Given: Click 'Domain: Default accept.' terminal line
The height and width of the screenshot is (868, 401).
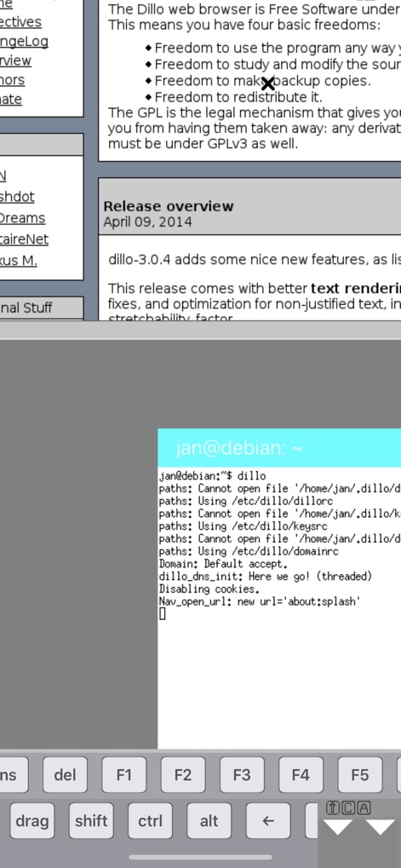Looking at the screenshot, I should coord(223,564).
